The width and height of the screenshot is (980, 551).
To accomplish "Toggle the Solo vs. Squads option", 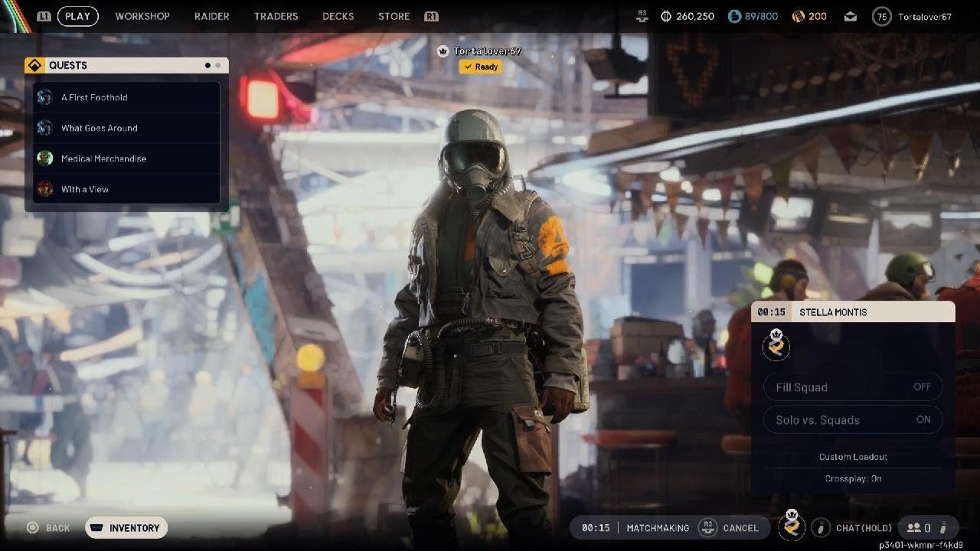I will 853,419.
